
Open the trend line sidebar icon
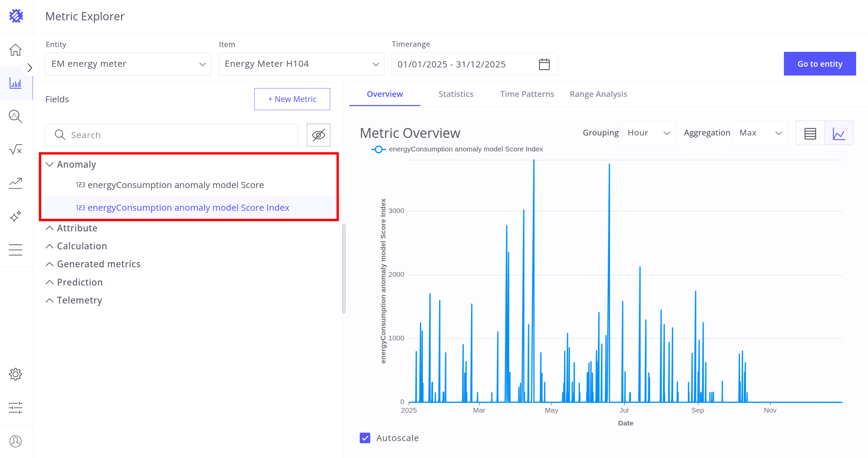click(x=16, y=183)
